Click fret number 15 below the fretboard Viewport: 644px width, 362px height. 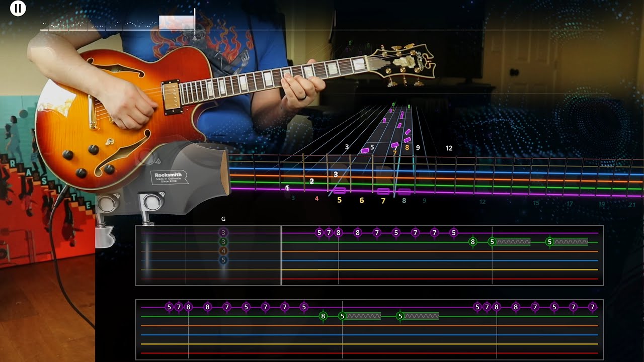[x=536, y=203]
